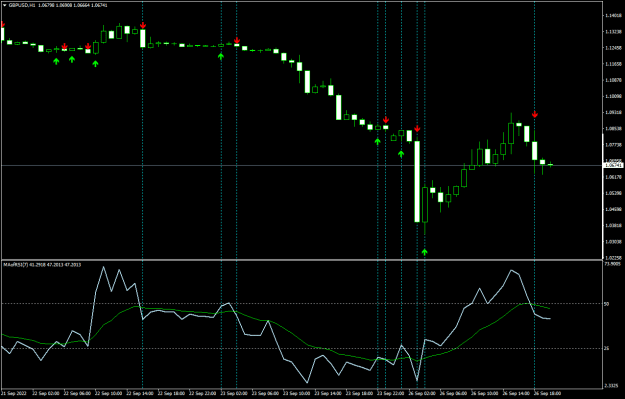Select the MAofRSI(7) indicator label

(x=16, y=265)
